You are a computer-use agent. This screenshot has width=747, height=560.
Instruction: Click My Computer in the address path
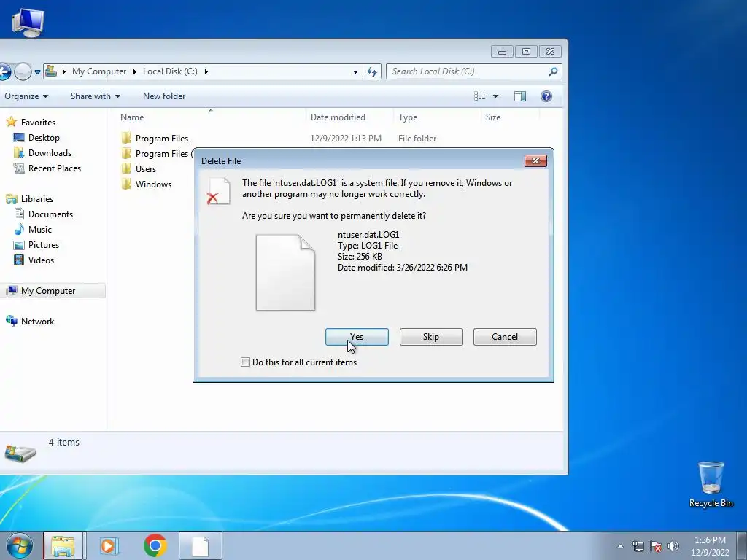point(99,71)
